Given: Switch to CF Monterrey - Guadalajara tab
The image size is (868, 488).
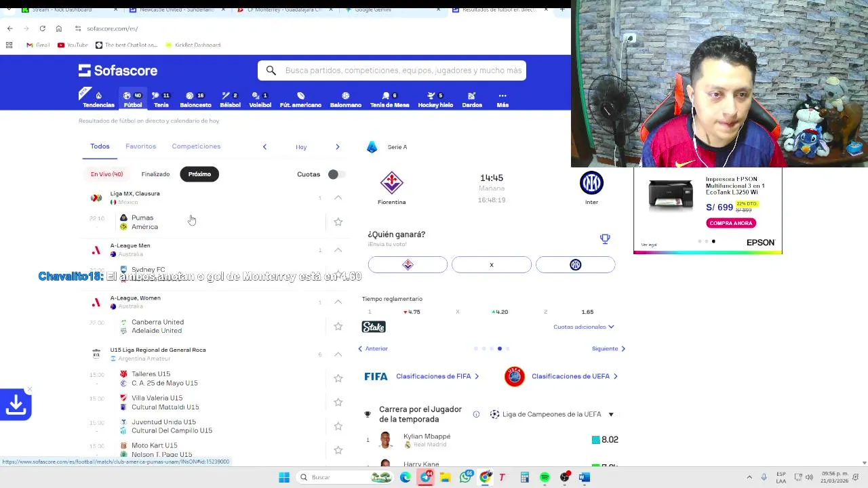Looking at the screenshot, I should (x=285, y=9).
